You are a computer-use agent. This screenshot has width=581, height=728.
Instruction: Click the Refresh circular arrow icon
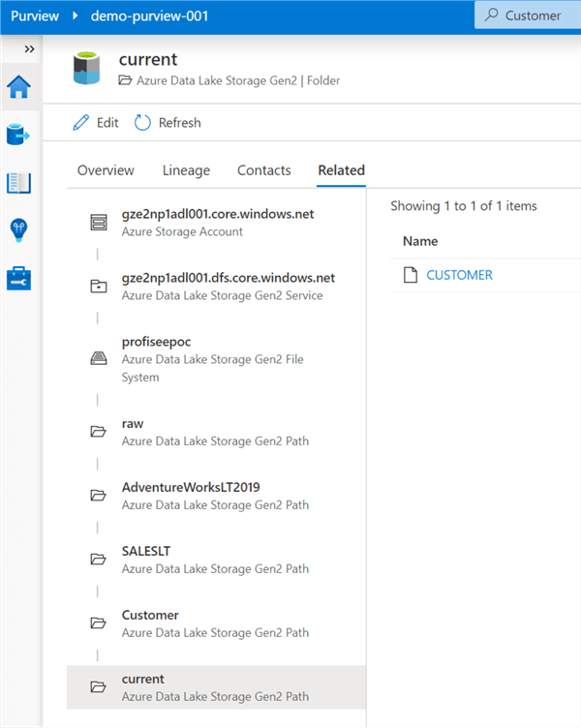(x=142, y=123)
